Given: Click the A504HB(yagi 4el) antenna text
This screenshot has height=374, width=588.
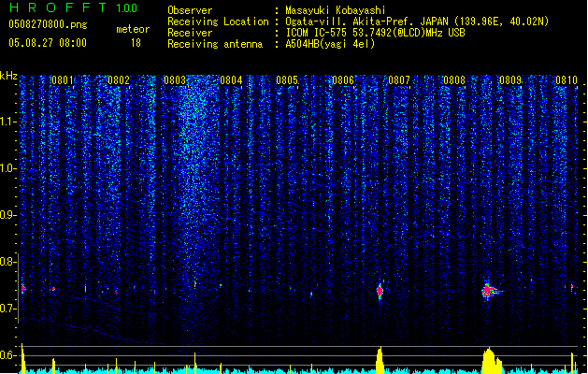Looking at the screenshot, I should (330, 44).
